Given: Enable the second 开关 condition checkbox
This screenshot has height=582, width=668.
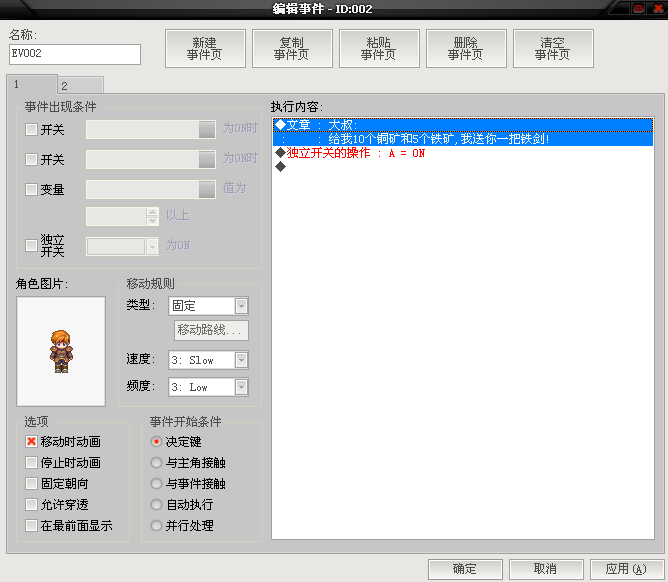Looking at the screenshot, I should (31, 159).
